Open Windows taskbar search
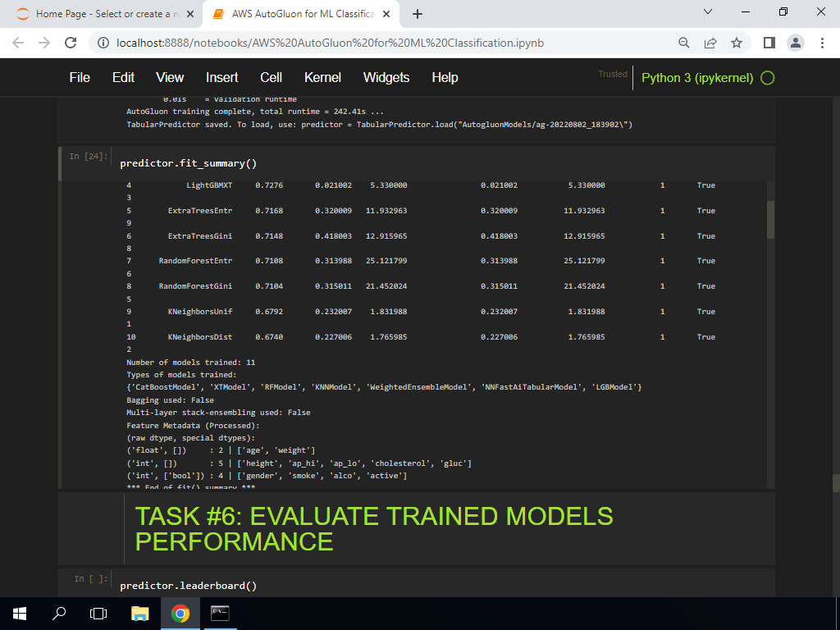This screenshot has width=840, height=630. coord(59,614)
